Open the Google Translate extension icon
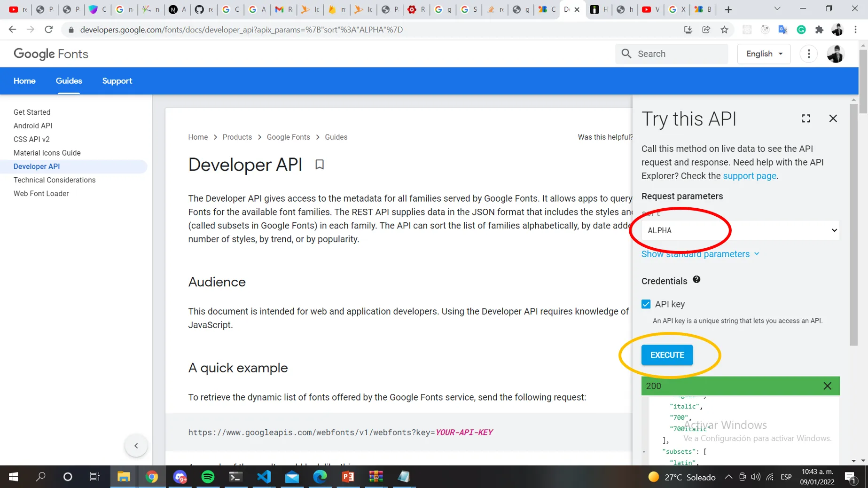The image size is (868, 488). click(783, 30)
